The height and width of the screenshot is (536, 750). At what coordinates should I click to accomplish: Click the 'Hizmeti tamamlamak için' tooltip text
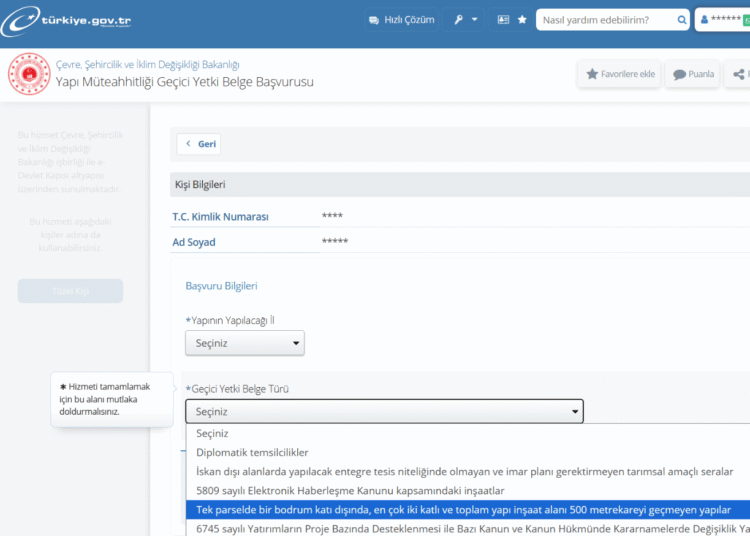pyautogui.click(x=105, y=399)
